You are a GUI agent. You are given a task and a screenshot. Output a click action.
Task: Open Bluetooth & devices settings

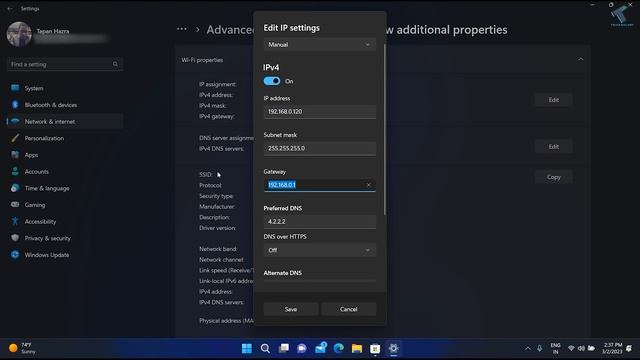click(x=65, y=105)
